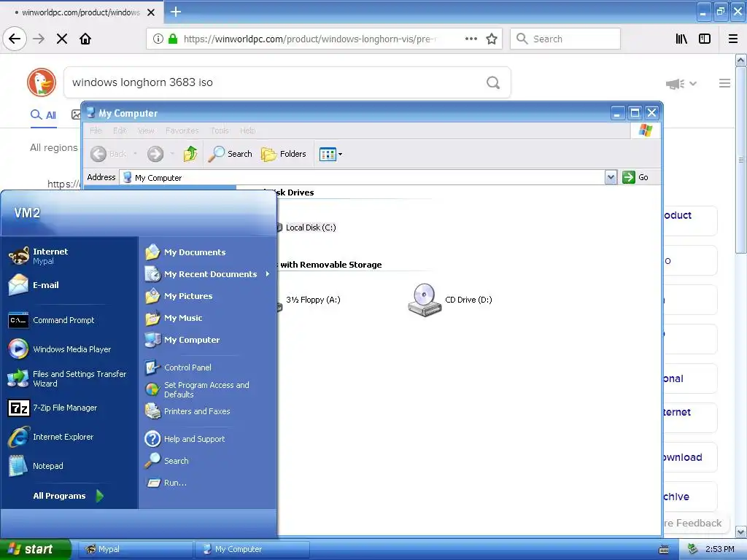Image resolution: width=747 pixels, height=560 pixels.
Task: Close the winworldpc.com tab
Action: click(x=151, y=12)
